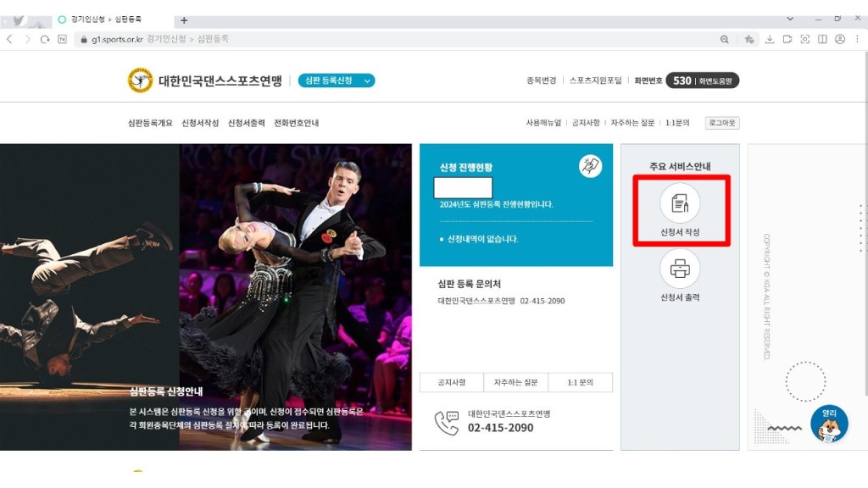Open the 전화번호안내 menu item
This screenshot has width=868, height=488.
pyautogui.click(x=296, y=123)
